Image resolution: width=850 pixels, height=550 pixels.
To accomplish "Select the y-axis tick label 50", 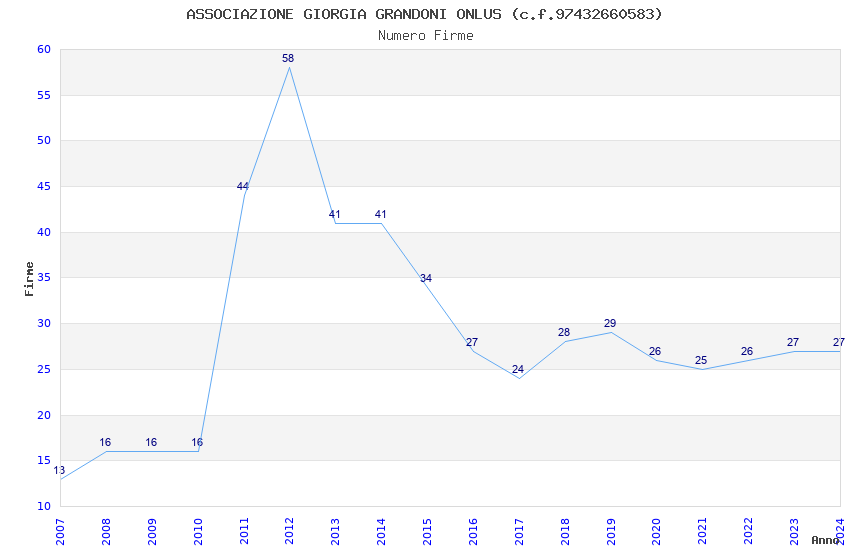I will 44,140.
